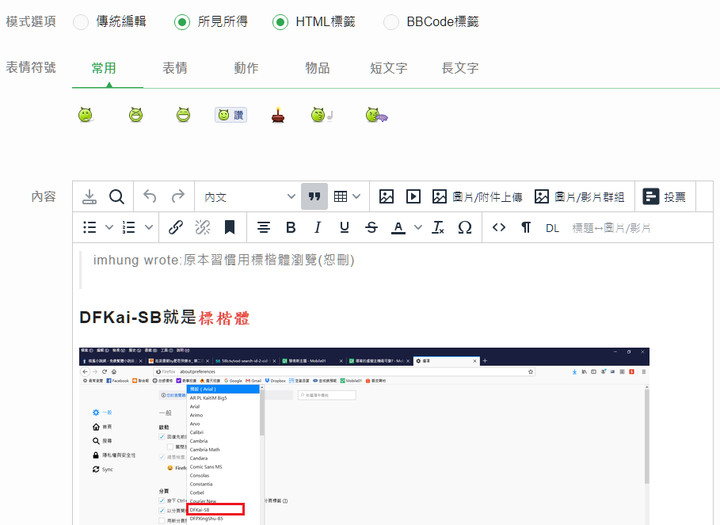720x525 pixels.
Task: Expand numbered list style arrow
Action: click(x=149, y=227)
